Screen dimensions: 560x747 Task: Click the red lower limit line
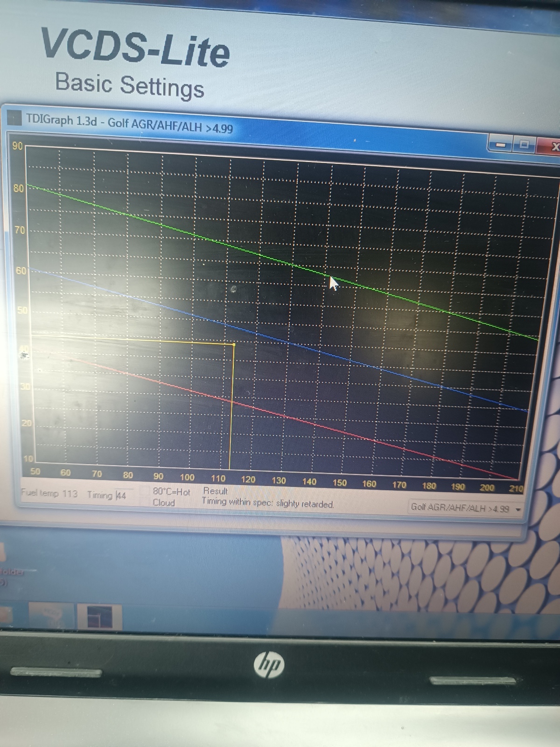(x=303, y=420)
